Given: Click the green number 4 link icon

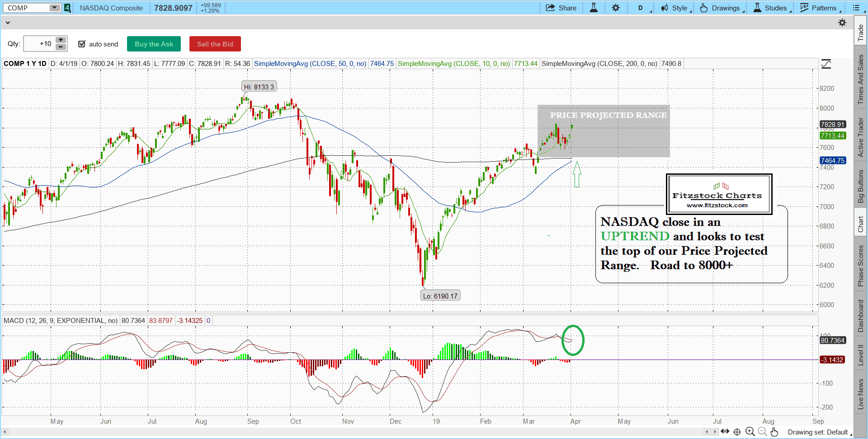Looking at the screenshot, I should pyautogui.click(x=67, y=8).
